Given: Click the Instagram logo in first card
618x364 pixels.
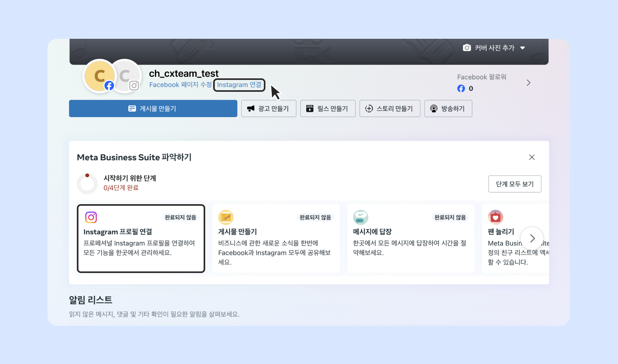Looking at the screenshot, I should [x=91, y=217].
